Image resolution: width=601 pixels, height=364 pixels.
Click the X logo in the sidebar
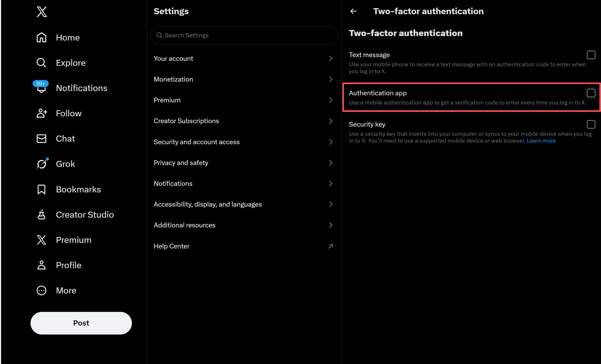pos(42,12)
